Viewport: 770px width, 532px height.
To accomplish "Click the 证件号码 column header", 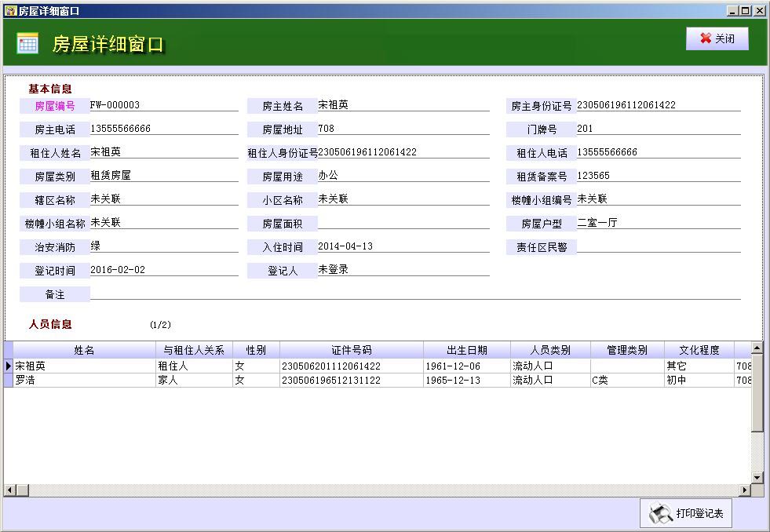I will point(349,348).
